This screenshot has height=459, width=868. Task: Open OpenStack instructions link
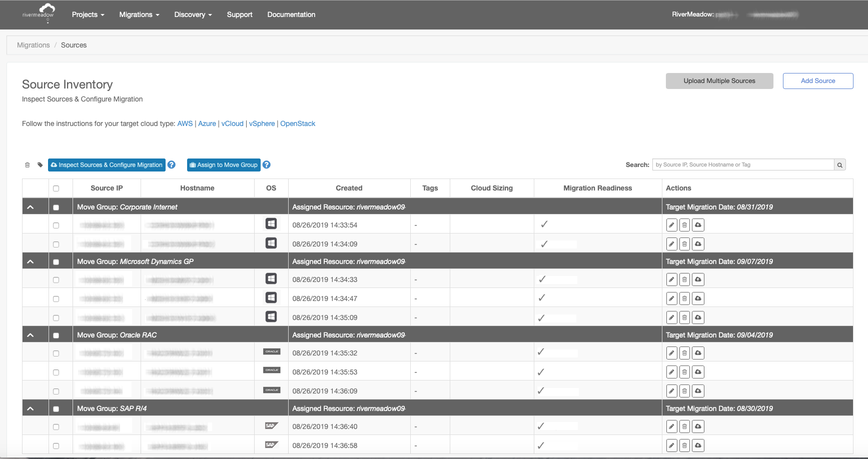[298, 123]
